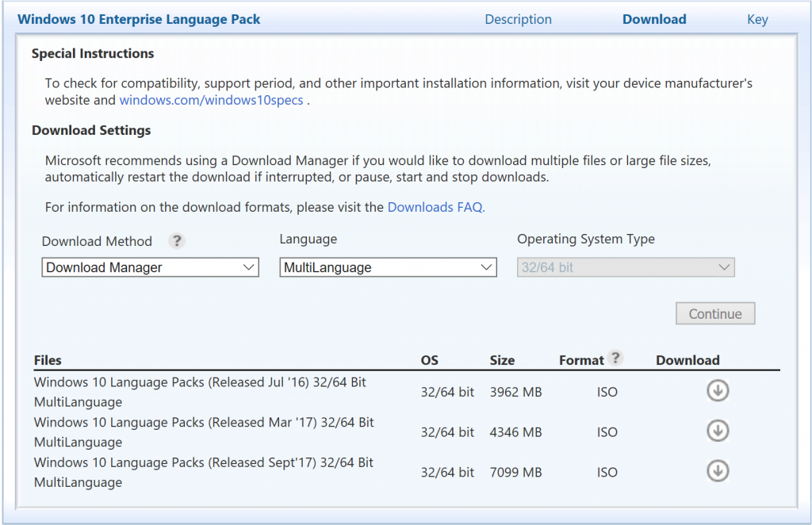Screen dimensions: 812x525
Task: Click the Windows 10 Enterprise Language Pack title
Action: [x=139, y=20]
